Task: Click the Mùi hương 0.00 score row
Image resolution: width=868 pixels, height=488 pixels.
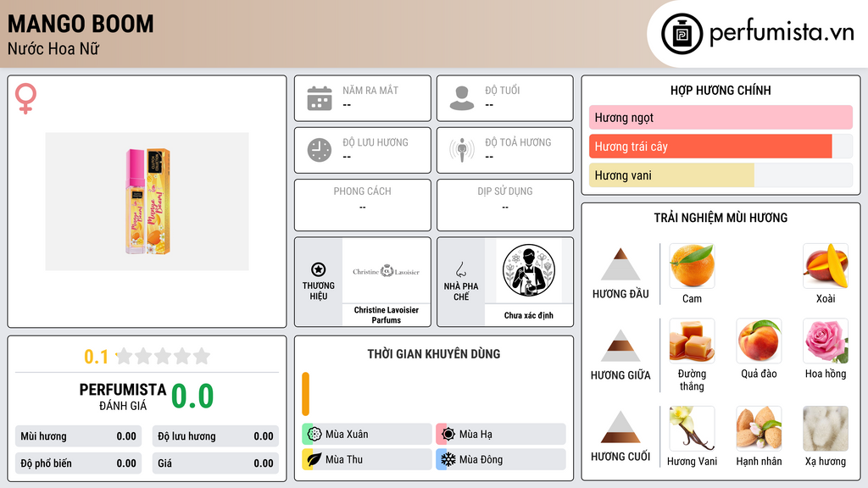Action: pos(78,436)
